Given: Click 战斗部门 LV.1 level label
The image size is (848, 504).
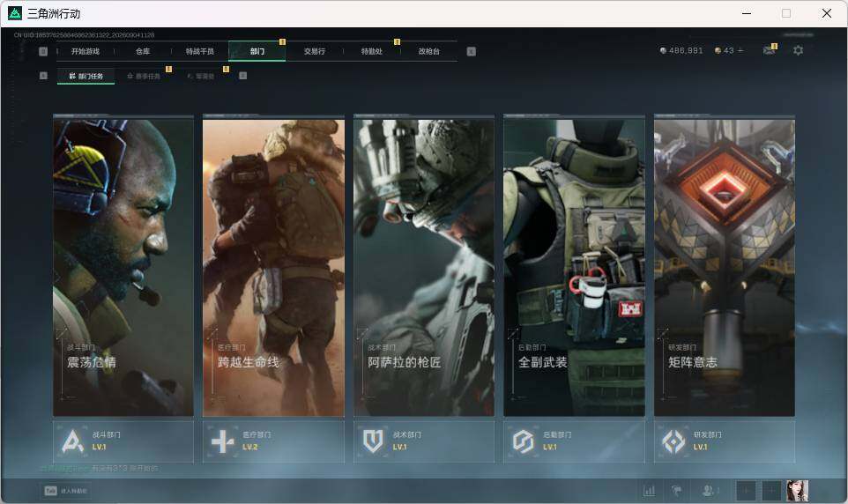Looking at the screenshot, I should pyautogui.click(x=99, y=448).
